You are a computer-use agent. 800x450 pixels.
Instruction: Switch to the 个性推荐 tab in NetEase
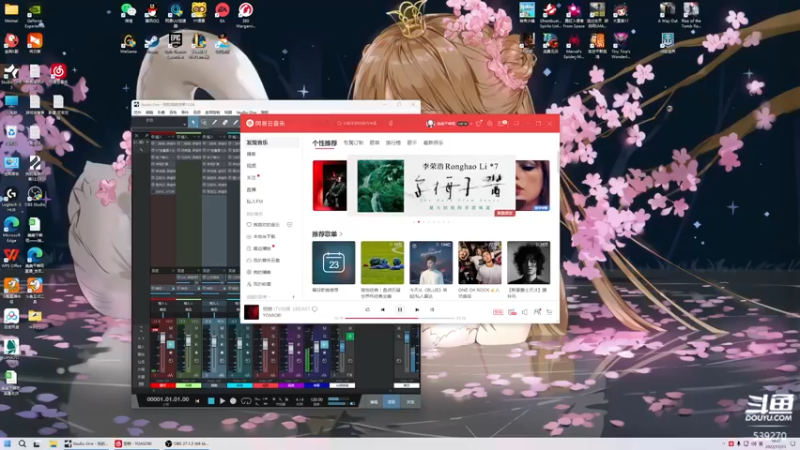tap(324, 143)
